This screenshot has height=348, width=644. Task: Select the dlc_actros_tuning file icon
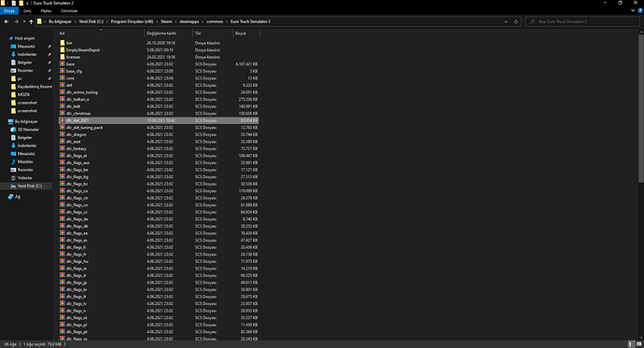pos(63,92)
